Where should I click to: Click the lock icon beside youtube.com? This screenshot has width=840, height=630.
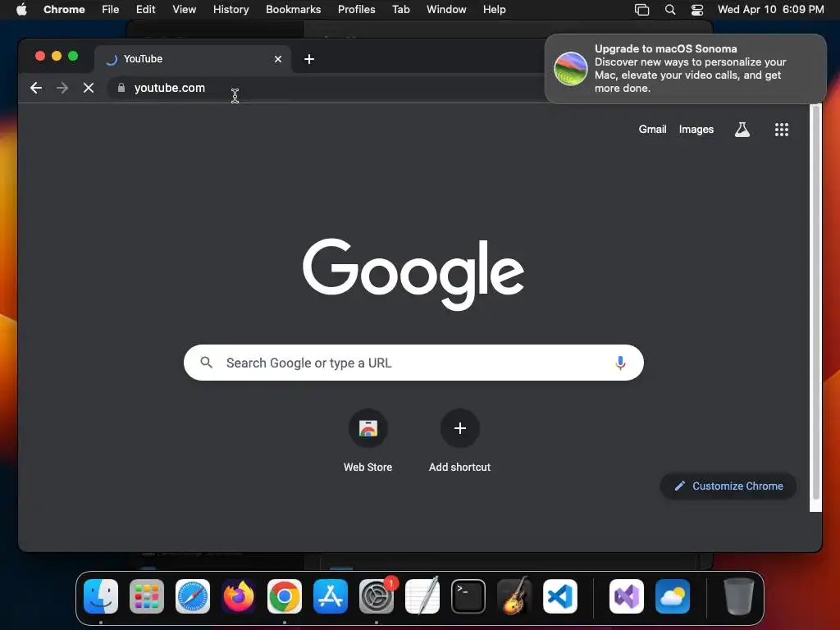pos(121,88)
